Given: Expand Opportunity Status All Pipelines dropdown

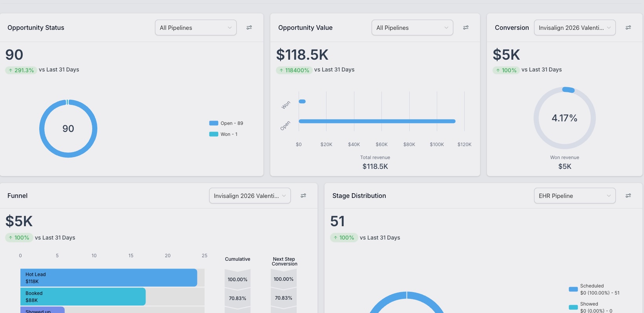Looking at the screenshot, I should tap(196, 27).
